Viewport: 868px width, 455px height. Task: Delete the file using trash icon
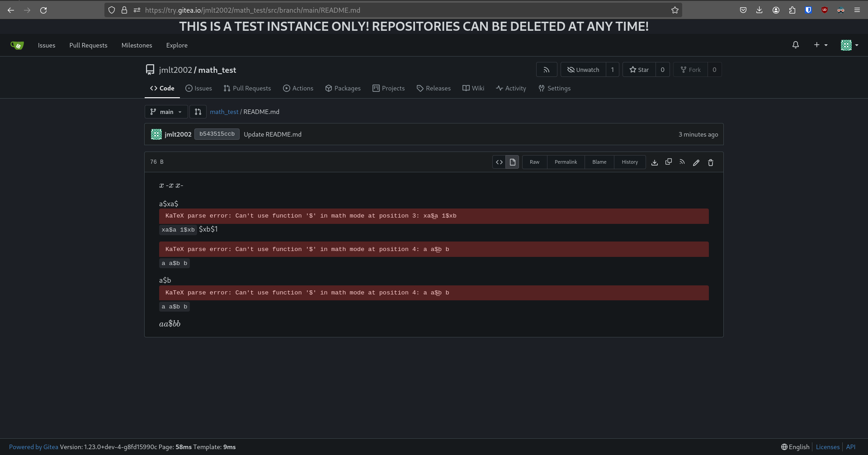tap(710, 162)
